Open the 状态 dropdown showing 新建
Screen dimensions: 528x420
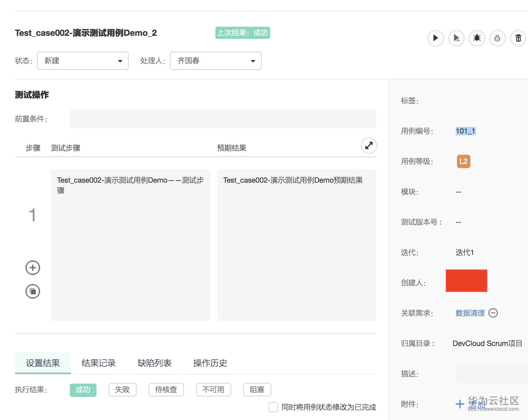point(83,61)
